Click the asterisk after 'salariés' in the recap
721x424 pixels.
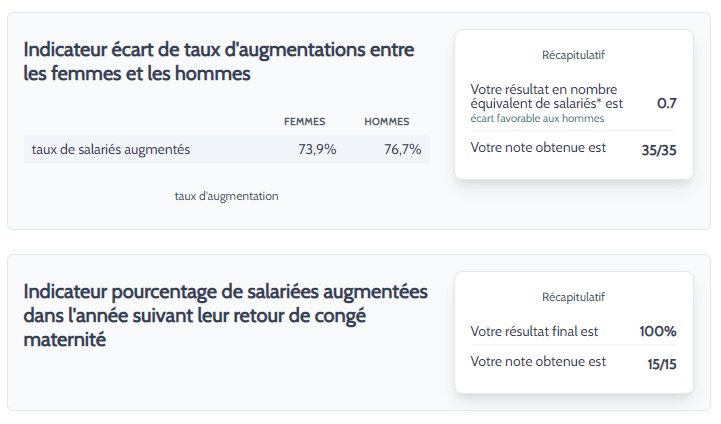click(599, 102)
